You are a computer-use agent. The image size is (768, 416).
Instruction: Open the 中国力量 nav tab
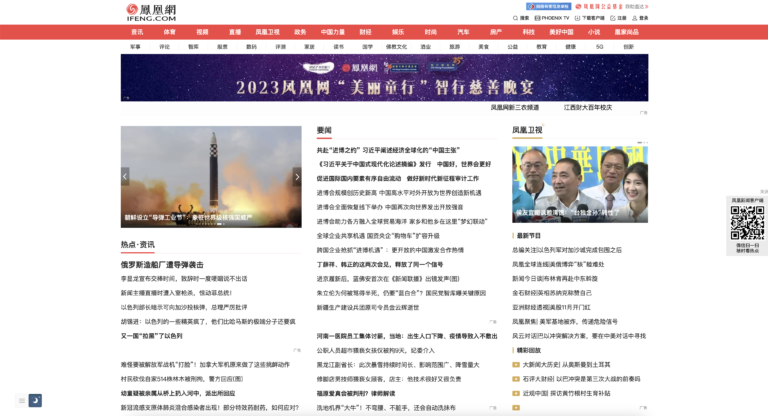[x=333, y=32]
